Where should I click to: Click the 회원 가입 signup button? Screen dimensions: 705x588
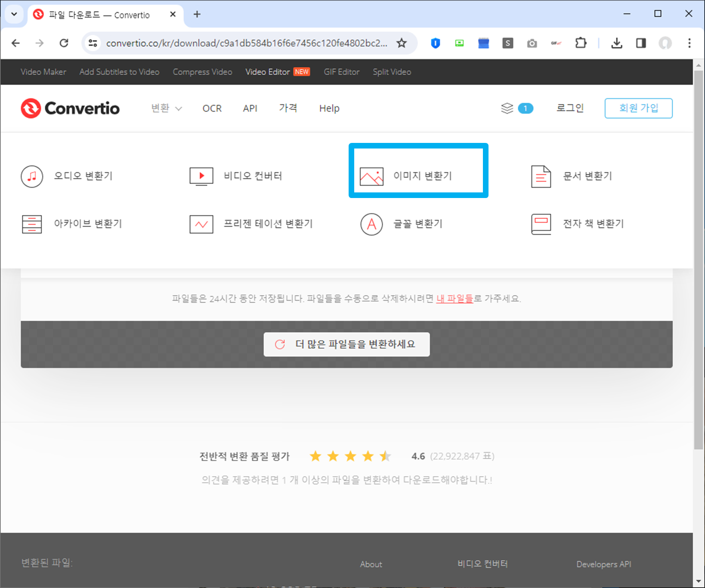638,108
